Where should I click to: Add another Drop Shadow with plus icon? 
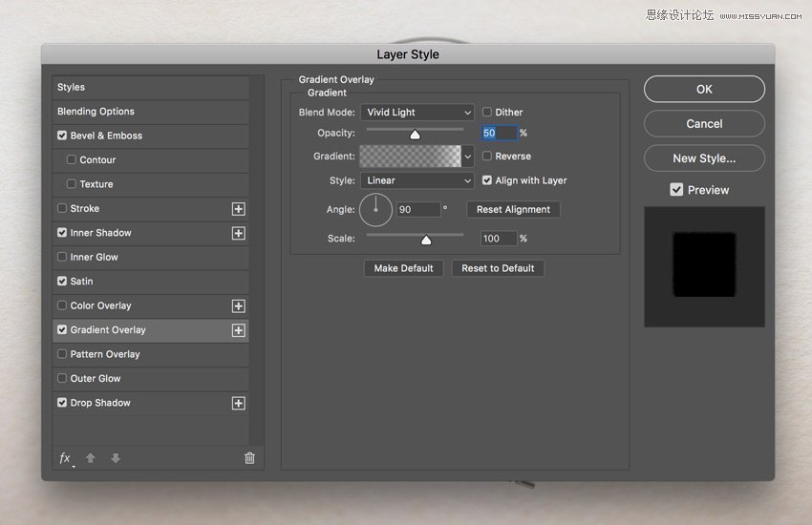(239, 404)
